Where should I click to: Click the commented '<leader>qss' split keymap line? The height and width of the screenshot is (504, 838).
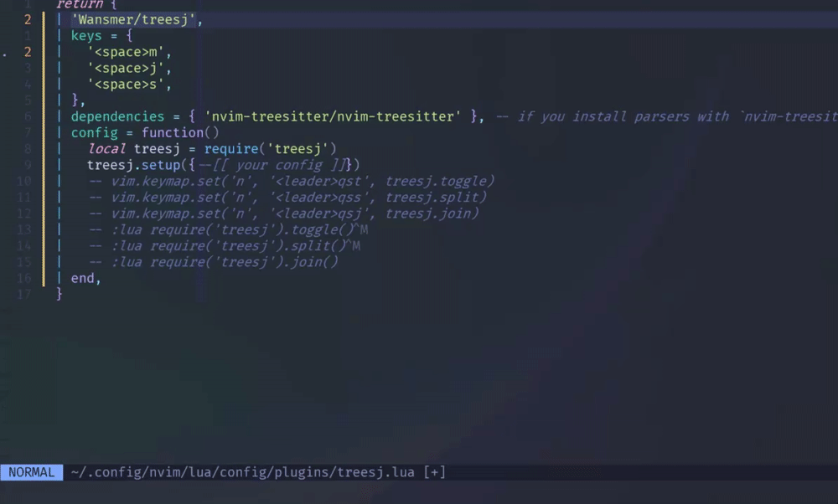287,197
